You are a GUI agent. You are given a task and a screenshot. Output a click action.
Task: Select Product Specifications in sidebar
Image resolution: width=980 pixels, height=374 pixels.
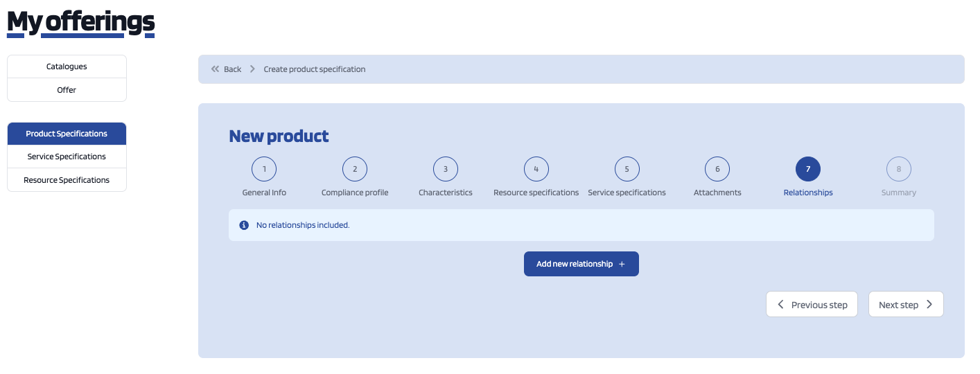67,134
